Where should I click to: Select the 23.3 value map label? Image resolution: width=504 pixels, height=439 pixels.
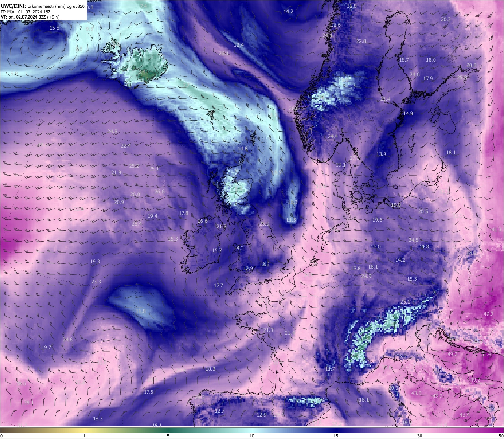click(96, 282)
